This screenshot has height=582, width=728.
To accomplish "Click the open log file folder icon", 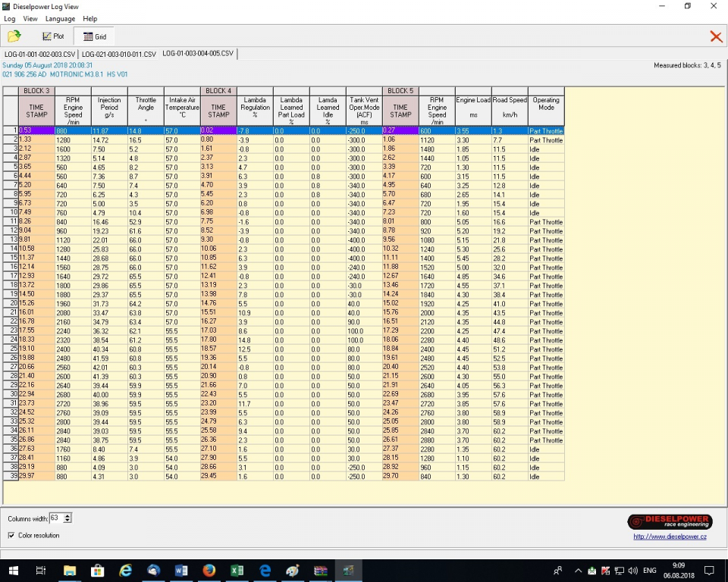I will click(14, 36).
